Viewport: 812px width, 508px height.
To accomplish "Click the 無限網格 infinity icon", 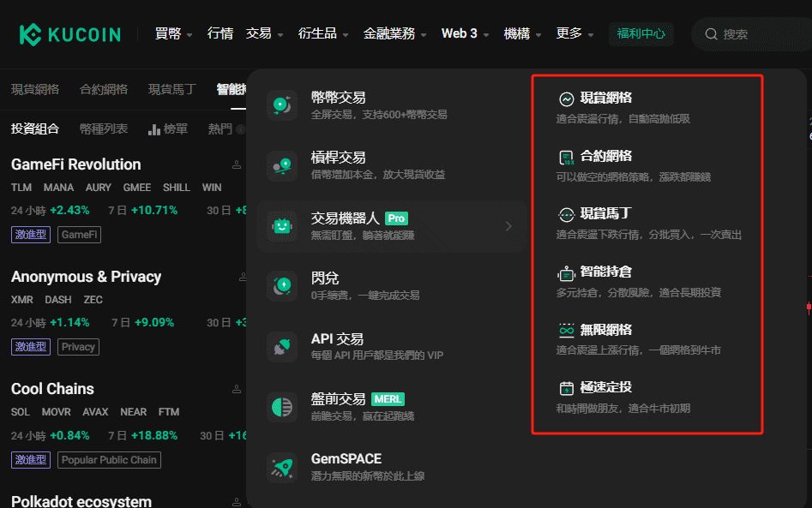I will click(567, 330).
